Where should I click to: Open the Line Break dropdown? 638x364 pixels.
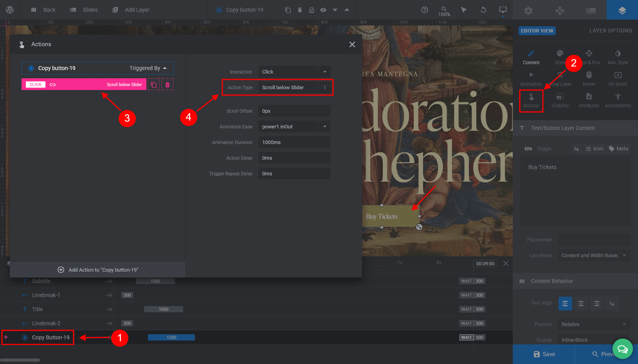[x=594, y=255]
